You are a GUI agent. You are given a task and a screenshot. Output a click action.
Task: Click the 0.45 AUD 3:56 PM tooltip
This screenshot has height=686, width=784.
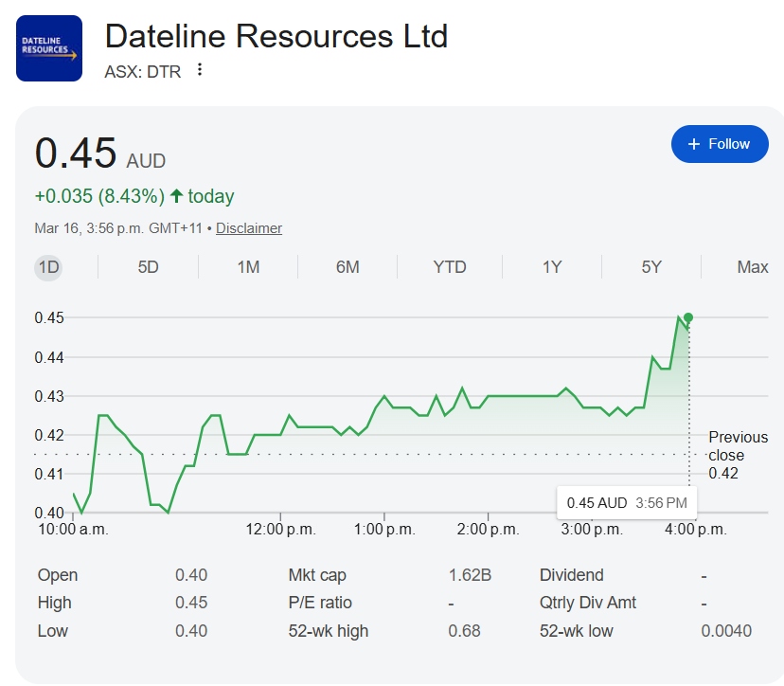click(627, 503)
